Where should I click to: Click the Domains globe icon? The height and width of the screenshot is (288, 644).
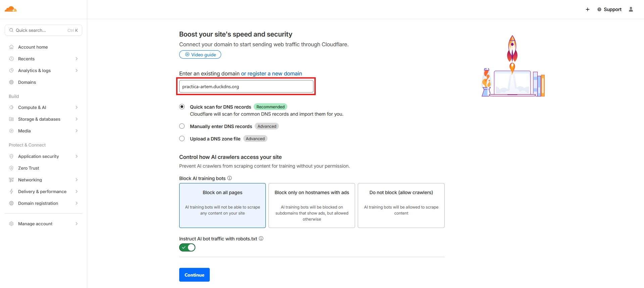tap(11, 82)
